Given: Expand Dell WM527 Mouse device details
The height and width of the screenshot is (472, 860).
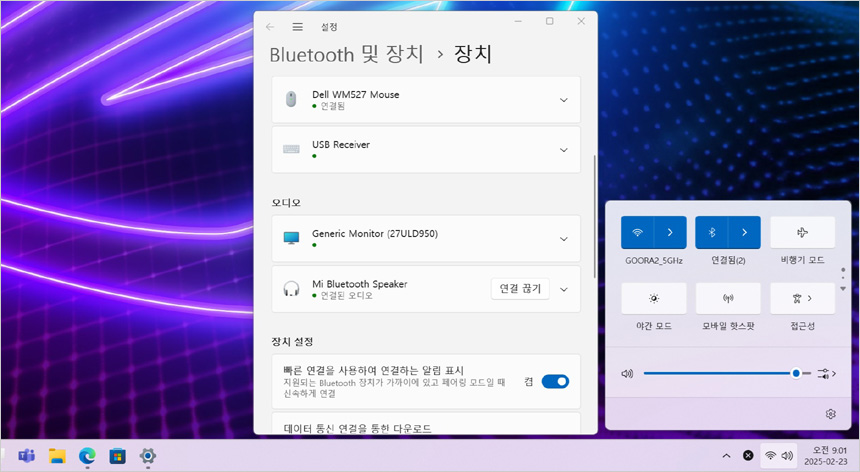Looking at the screenshot, I should [564, 100].
